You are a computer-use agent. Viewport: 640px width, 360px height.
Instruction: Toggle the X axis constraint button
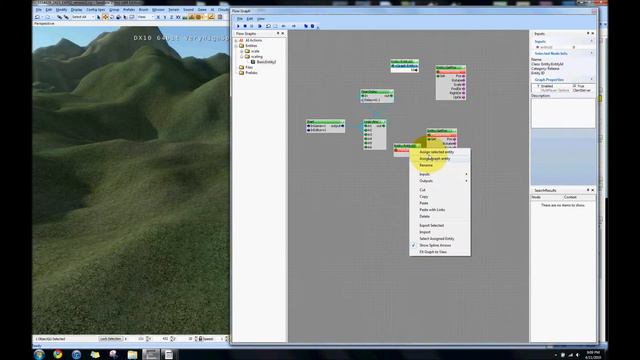[158, 17]
